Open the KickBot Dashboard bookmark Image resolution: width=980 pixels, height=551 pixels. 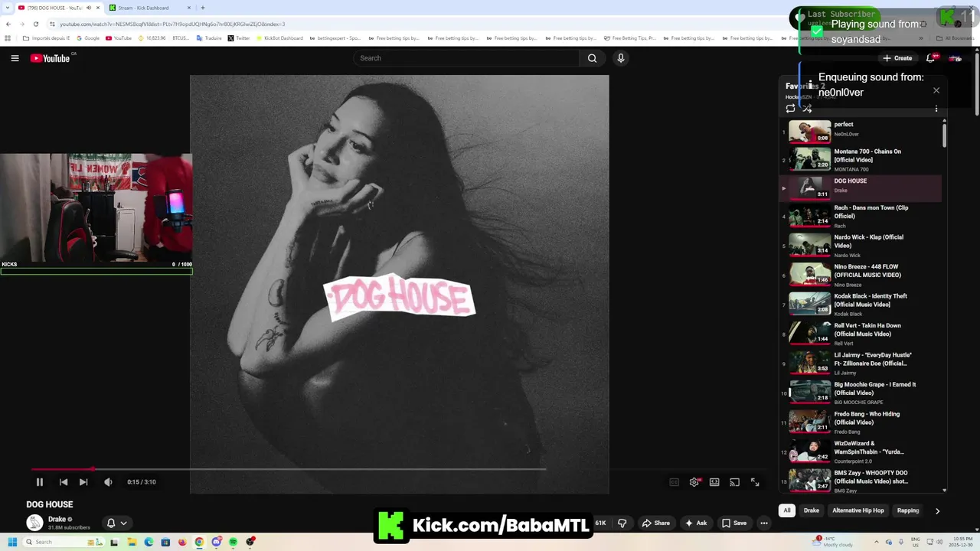tap(279, 37)
